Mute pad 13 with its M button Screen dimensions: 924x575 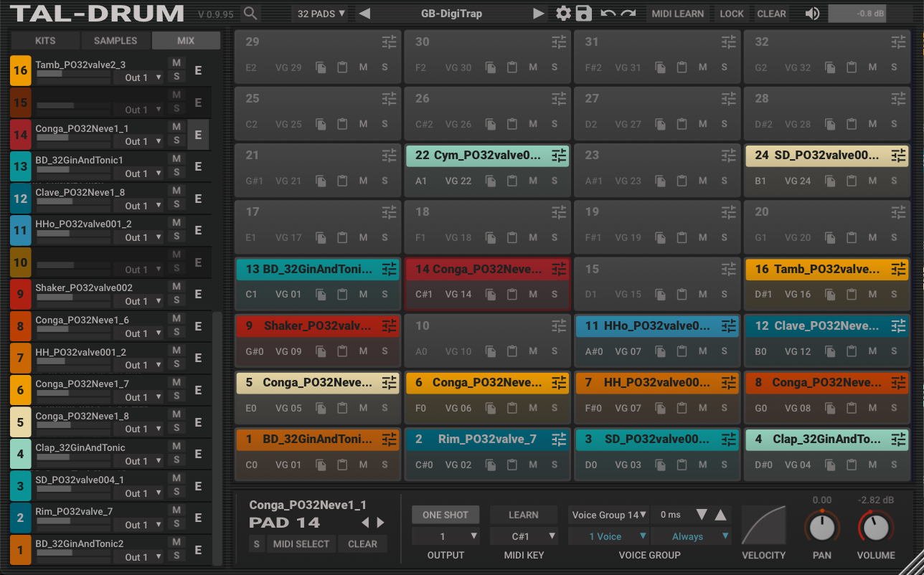pyautogui.click(x=363, y=294)
